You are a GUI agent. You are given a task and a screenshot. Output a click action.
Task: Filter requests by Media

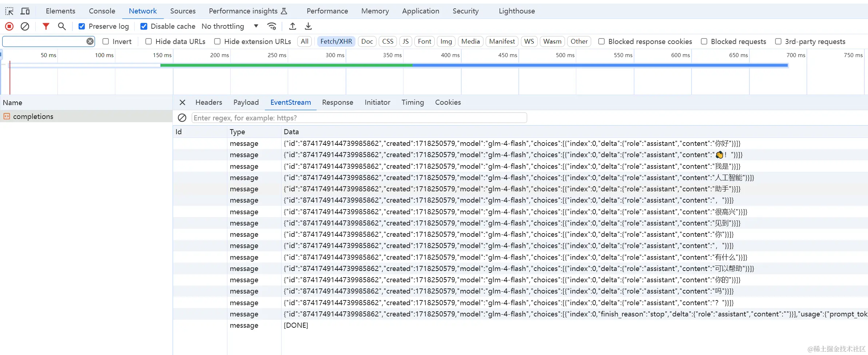[x=470, y=41]
